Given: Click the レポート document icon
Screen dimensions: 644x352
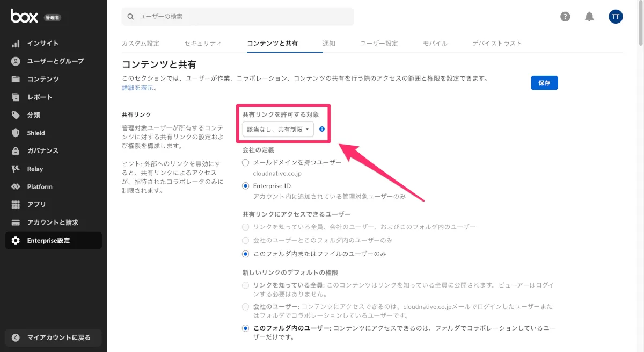Looking at the screenshot, I should [16, 97].
